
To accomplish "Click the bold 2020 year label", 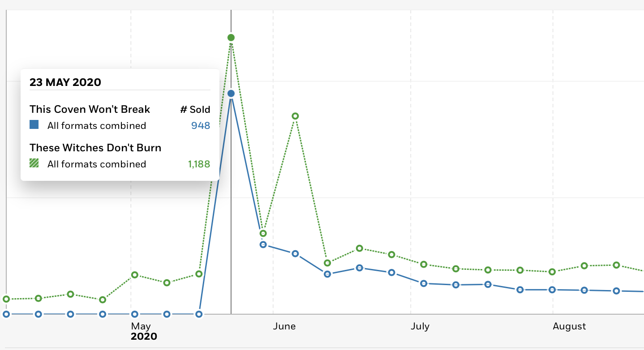I will pos(144,337).
